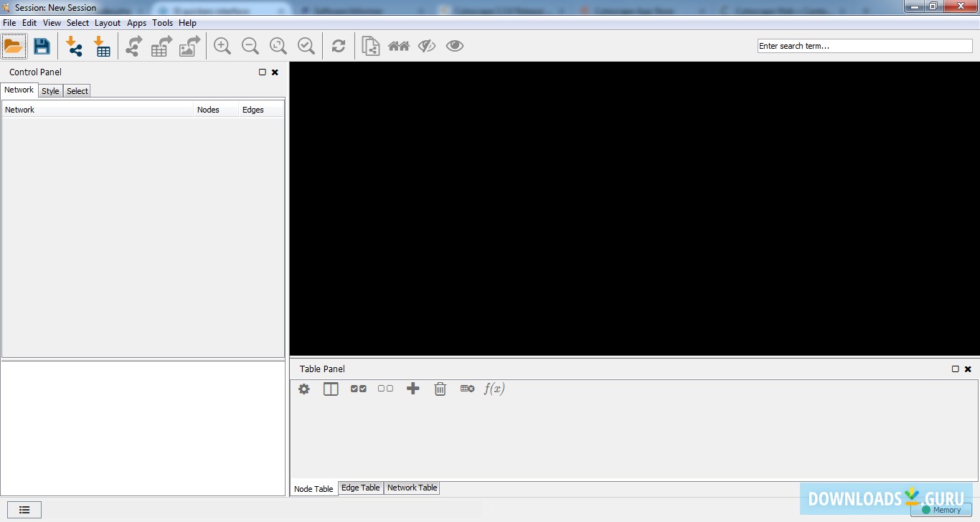Show all nodes and edges

point(455,46)
